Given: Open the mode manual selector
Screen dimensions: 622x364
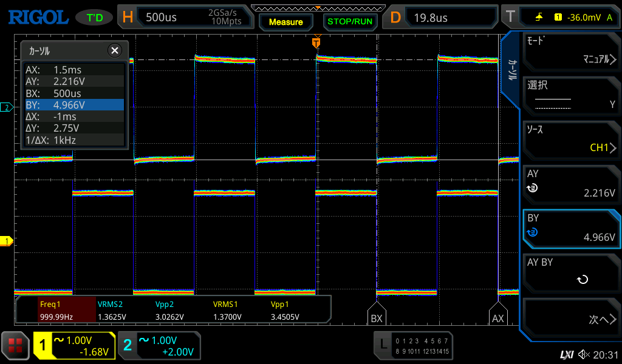Looking at the screenshot, I should (571, 51).
